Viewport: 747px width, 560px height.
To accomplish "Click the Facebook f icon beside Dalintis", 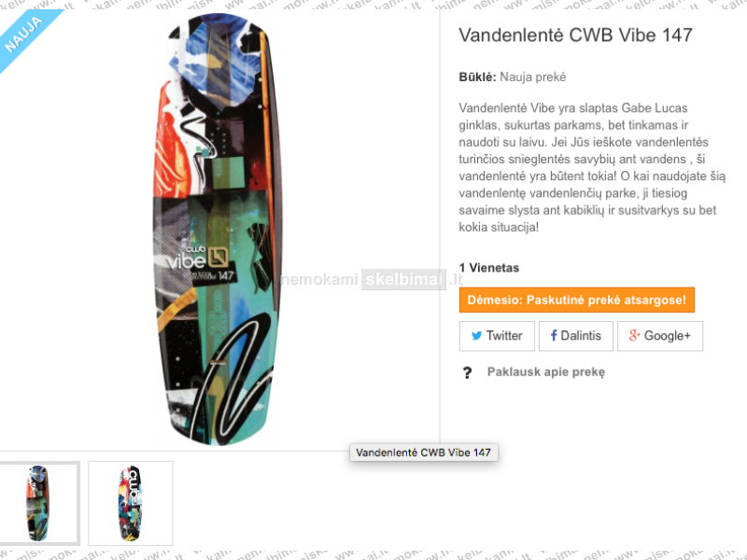I will click(x=554, y=336).
